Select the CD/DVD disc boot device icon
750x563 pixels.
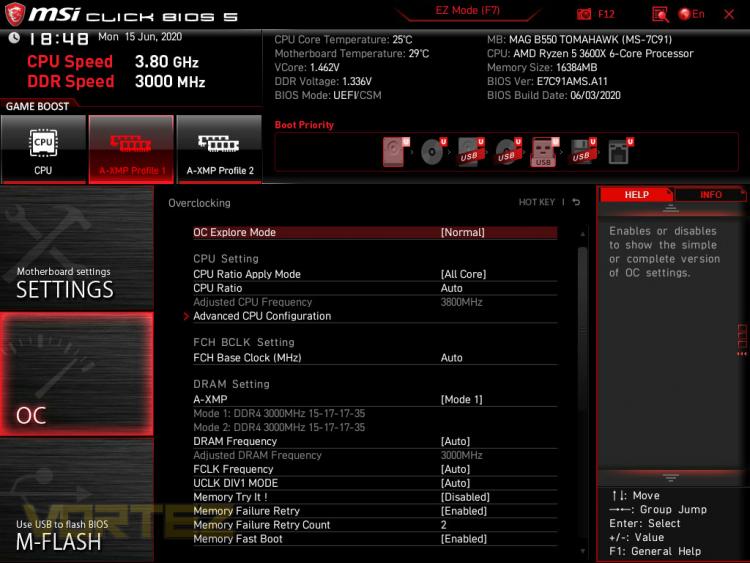click(432, 152)
